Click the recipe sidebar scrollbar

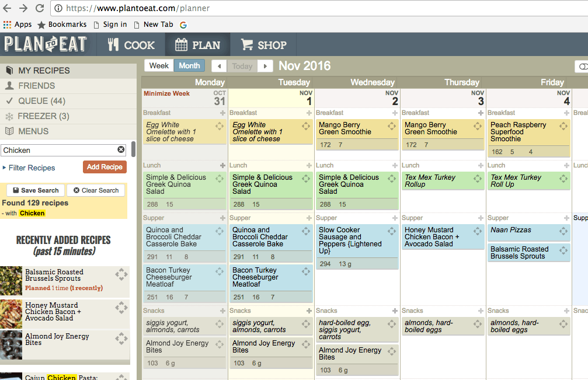[x=134, y=149]
